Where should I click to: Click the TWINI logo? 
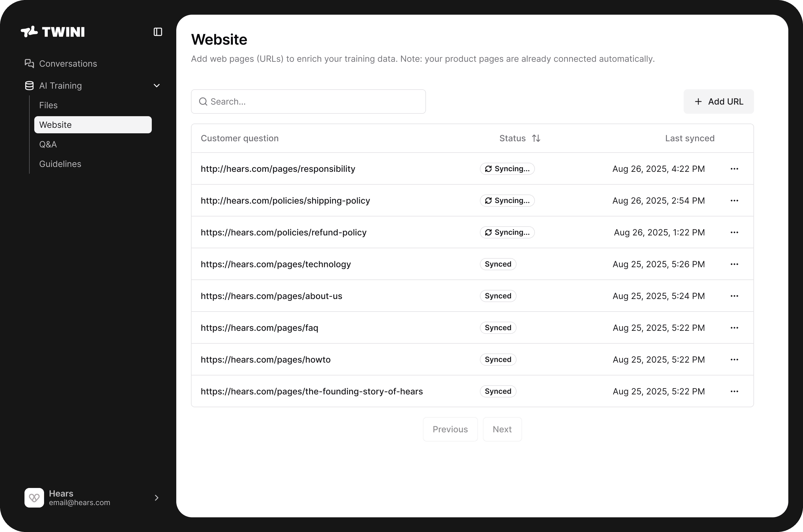[x=53, y=31]
